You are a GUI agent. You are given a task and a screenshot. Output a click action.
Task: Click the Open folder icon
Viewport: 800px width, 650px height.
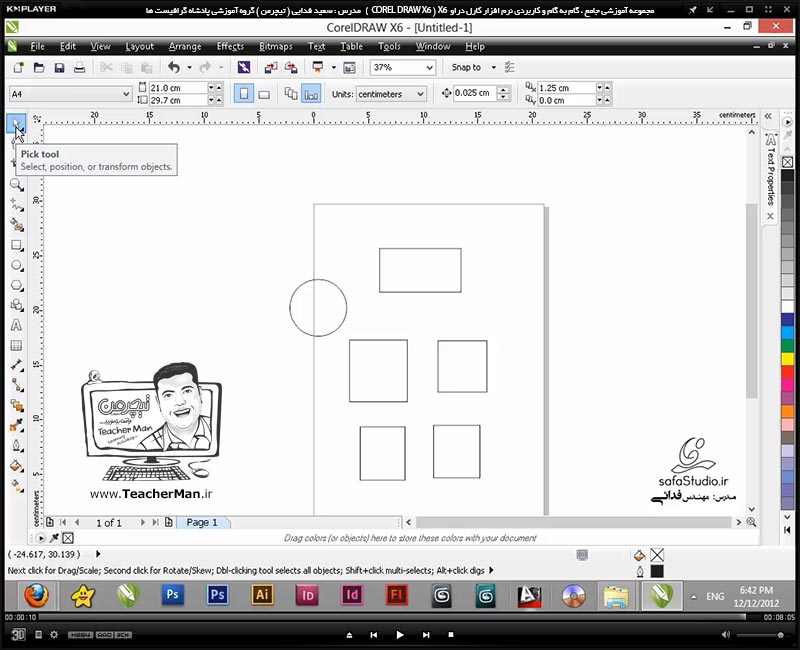coord(39,67)
